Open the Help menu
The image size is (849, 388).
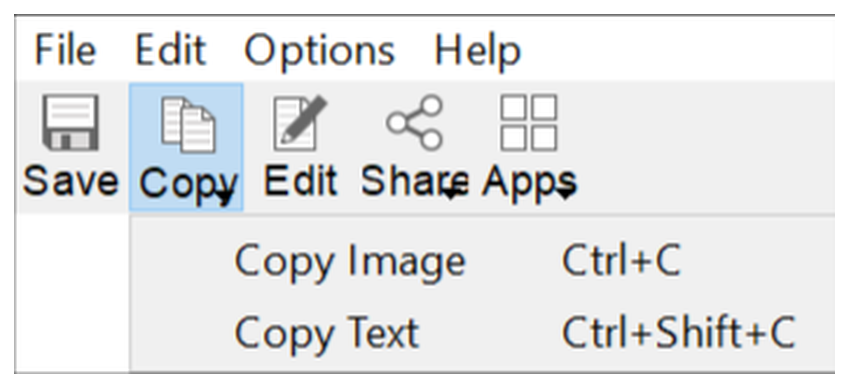(x=478, y=52)
